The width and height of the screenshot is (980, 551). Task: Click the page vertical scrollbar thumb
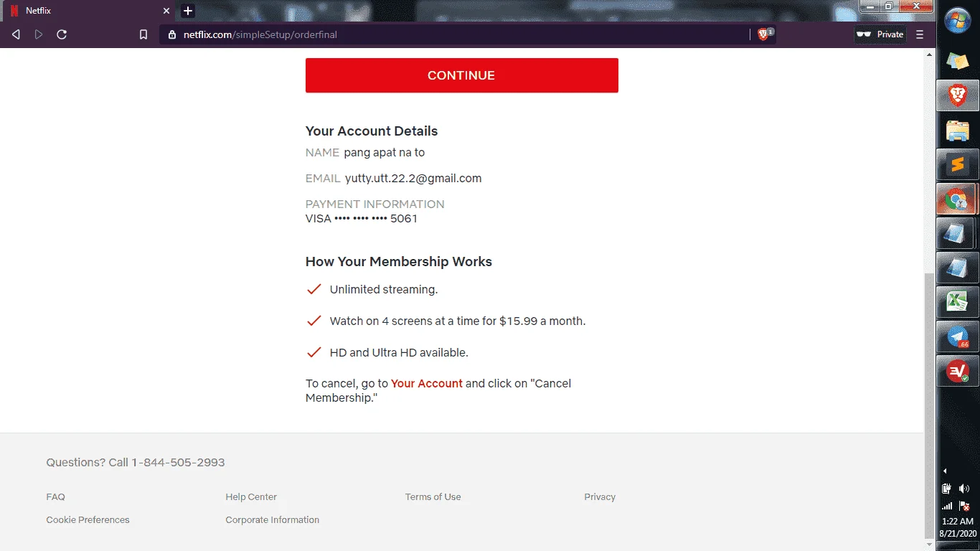coord(930,405)
